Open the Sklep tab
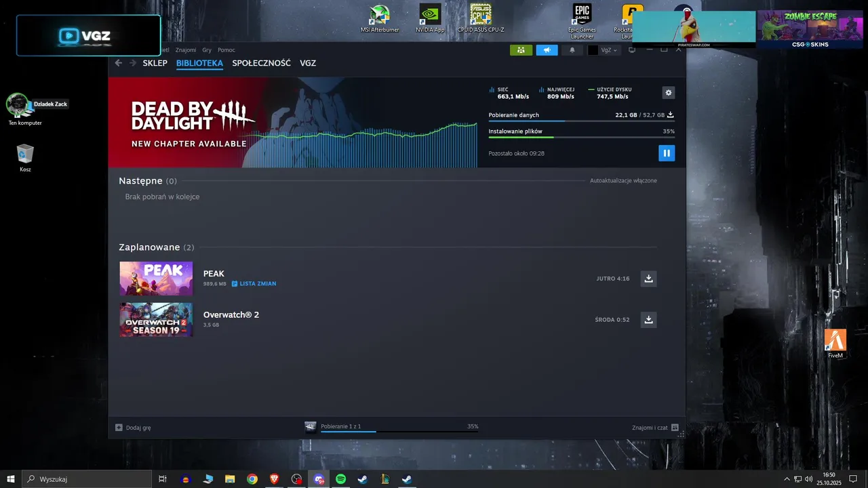Screen dimensions: 868x488 click(155, 63)
